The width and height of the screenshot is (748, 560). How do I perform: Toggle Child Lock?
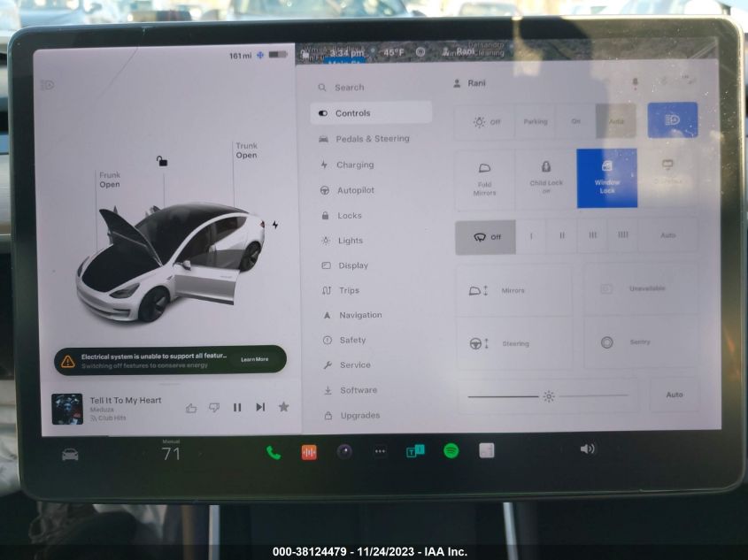546,179
